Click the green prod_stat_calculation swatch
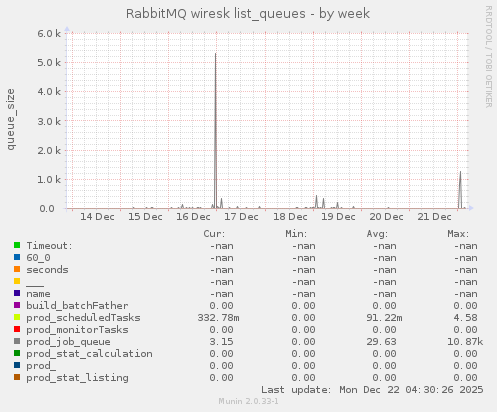 (17, 353)
